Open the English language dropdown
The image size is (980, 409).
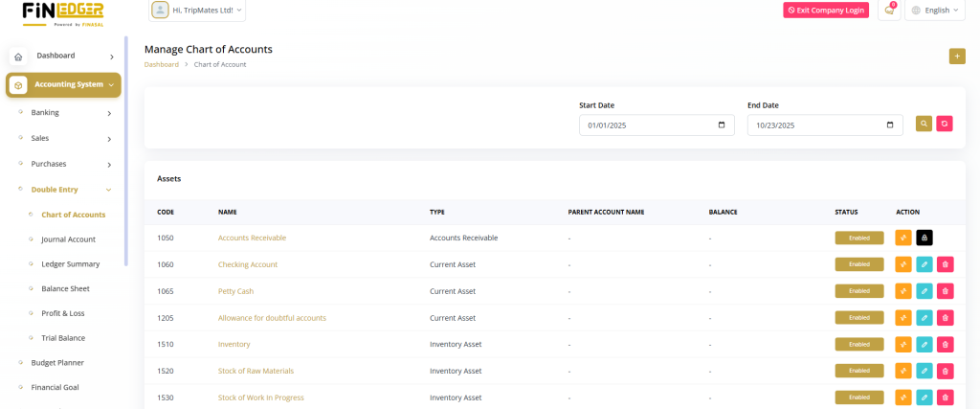(934, 11)
